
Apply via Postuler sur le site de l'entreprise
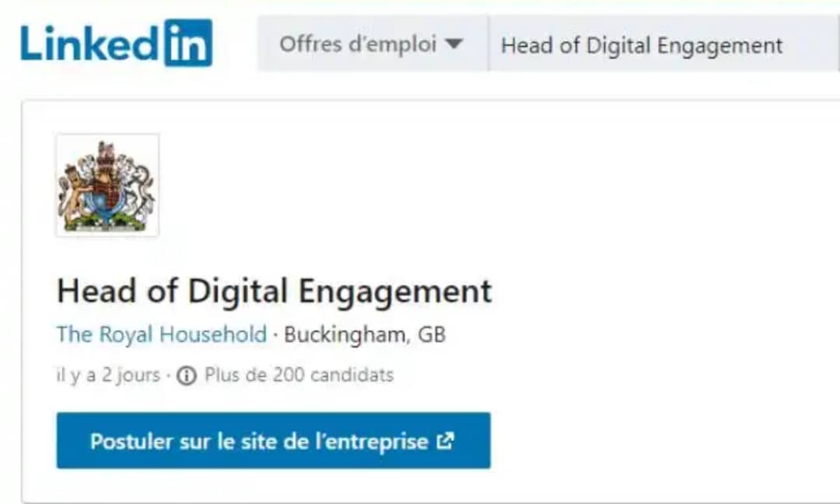[273, 440]
